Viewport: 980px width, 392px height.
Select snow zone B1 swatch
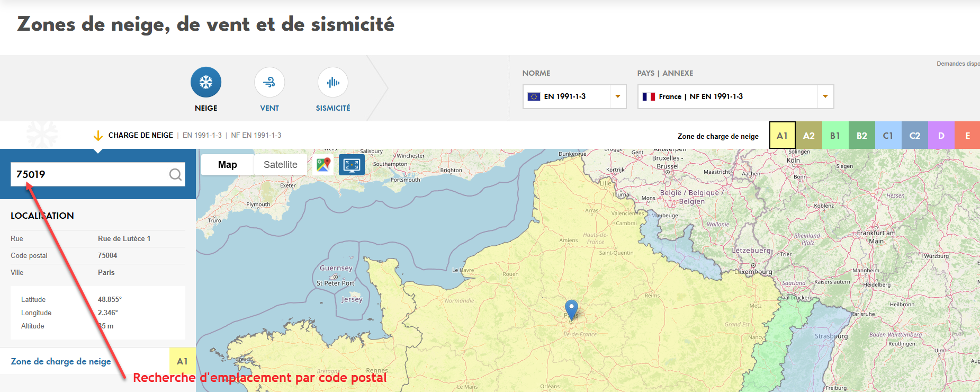pos(835,136)
